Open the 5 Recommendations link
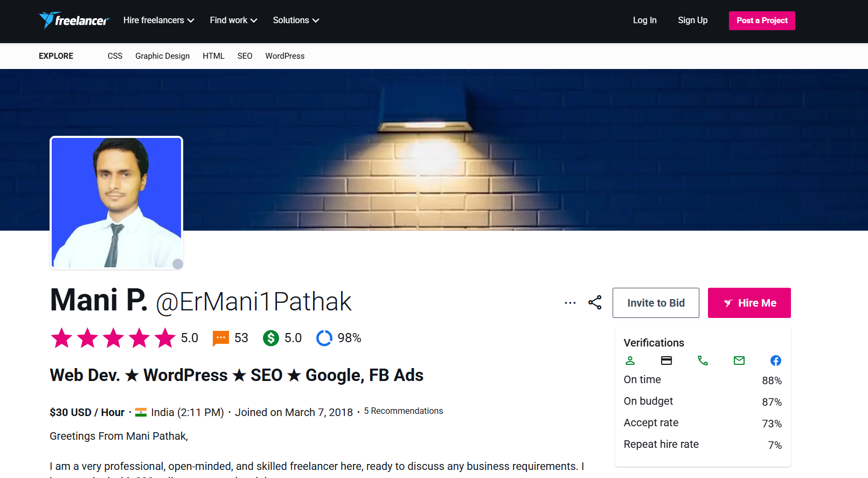This screenshot has height=478, width=868. pos(404,411)
